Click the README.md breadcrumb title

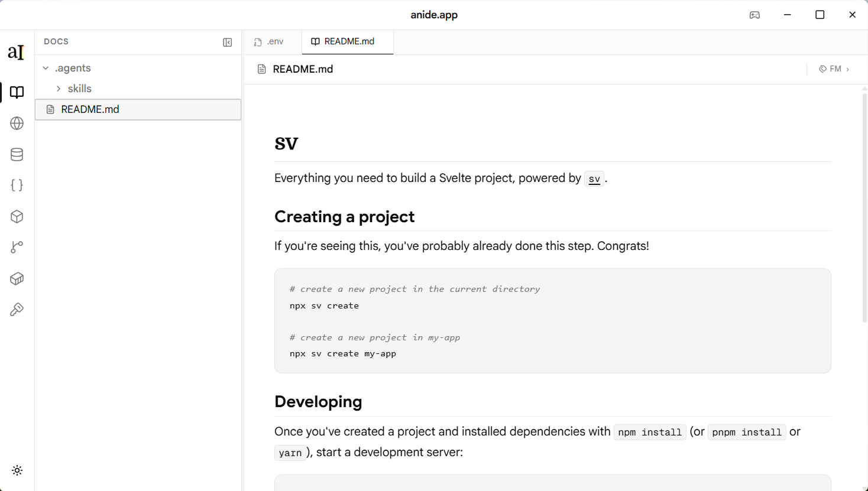click(x=303, y=69)
